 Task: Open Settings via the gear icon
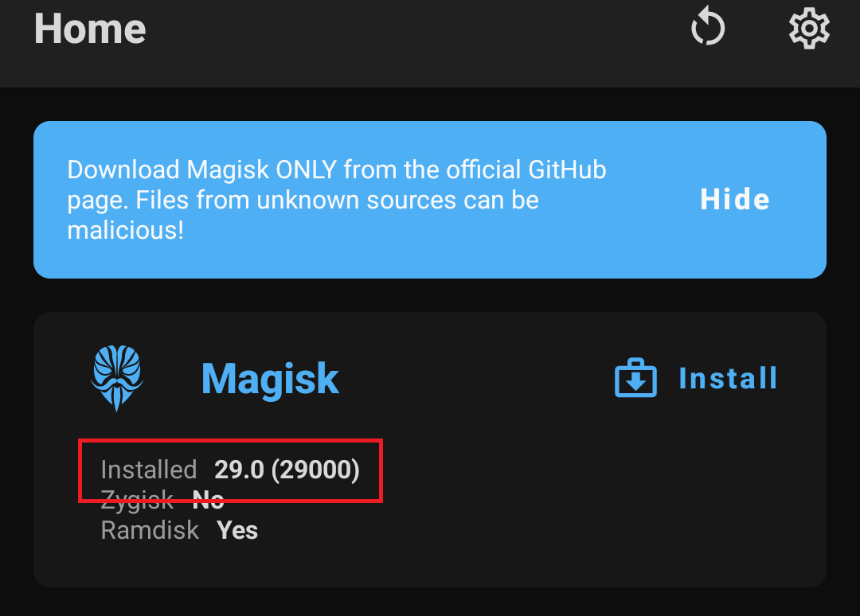(x=809, y=29)
